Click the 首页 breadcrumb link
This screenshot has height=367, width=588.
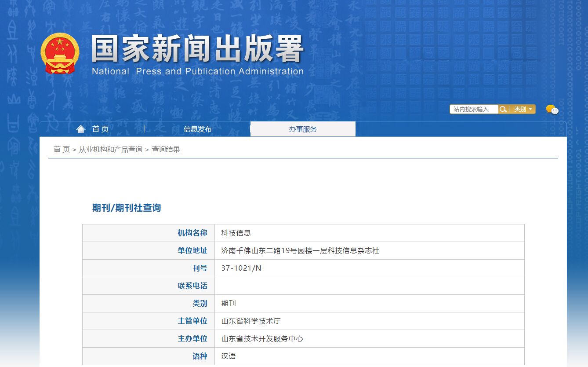point(62,149)
